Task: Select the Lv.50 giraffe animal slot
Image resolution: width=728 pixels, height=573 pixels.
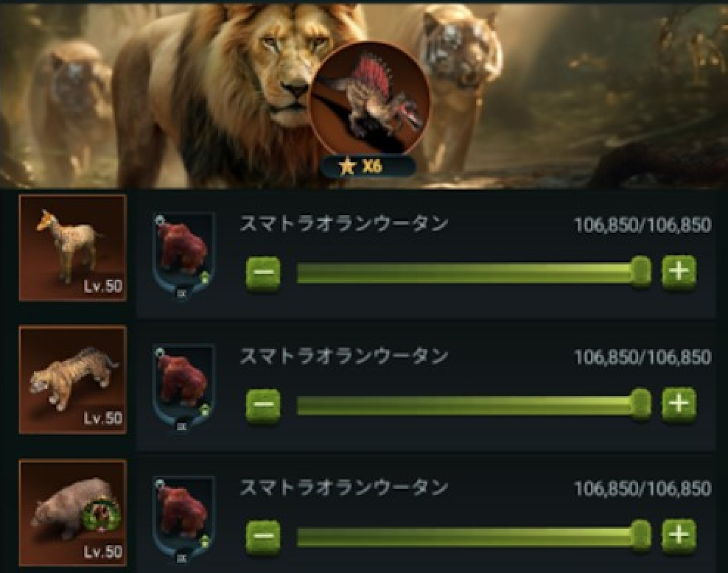Action: [72, 247]
